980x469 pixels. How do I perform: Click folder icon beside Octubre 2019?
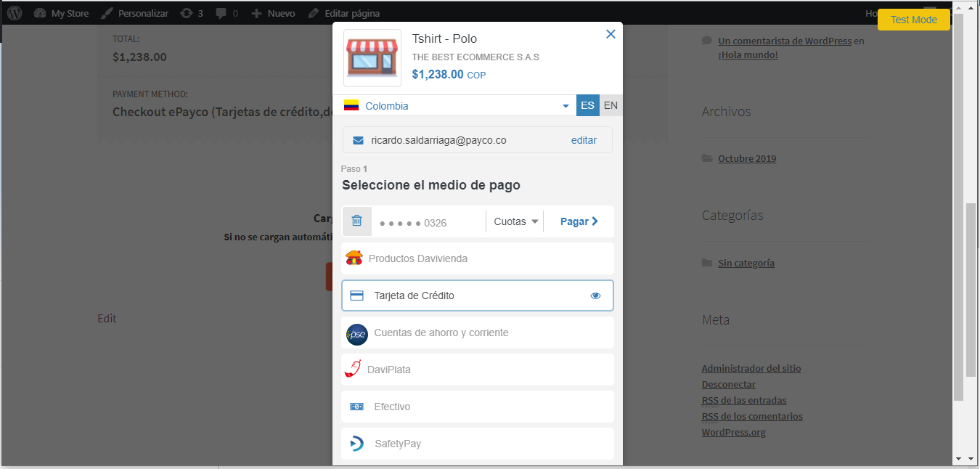(707, 158)
